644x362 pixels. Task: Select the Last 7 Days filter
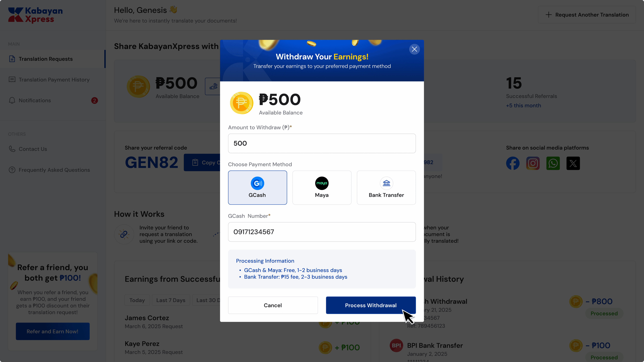click(x=171, y=300)
